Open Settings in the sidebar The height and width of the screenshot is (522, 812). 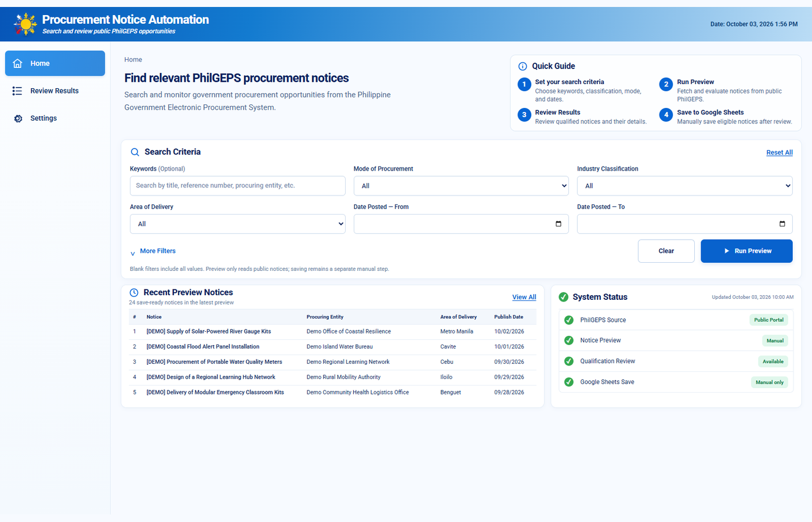[55, 118]
